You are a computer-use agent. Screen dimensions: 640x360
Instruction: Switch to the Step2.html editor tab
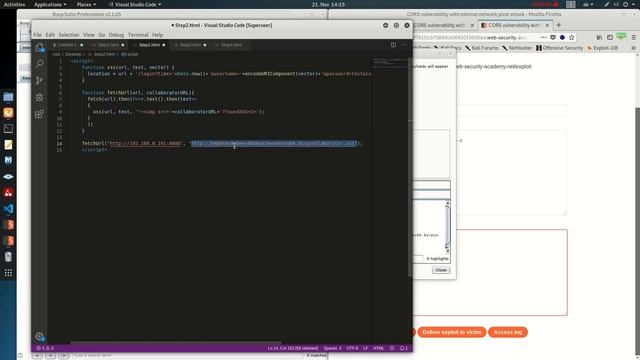[149, 45]
